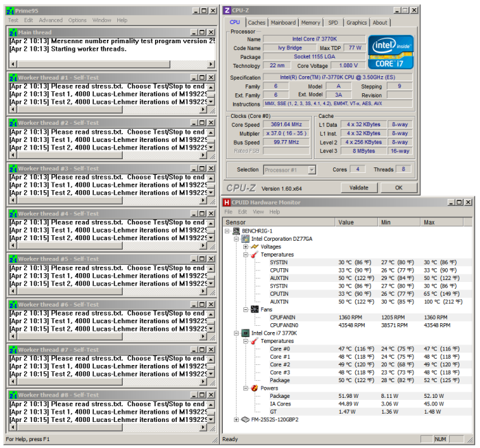Switch to the Memory tab in CPU-Z
Image resolution: width=480 pixels, height=448 pixels.
(x=311, y=23)
